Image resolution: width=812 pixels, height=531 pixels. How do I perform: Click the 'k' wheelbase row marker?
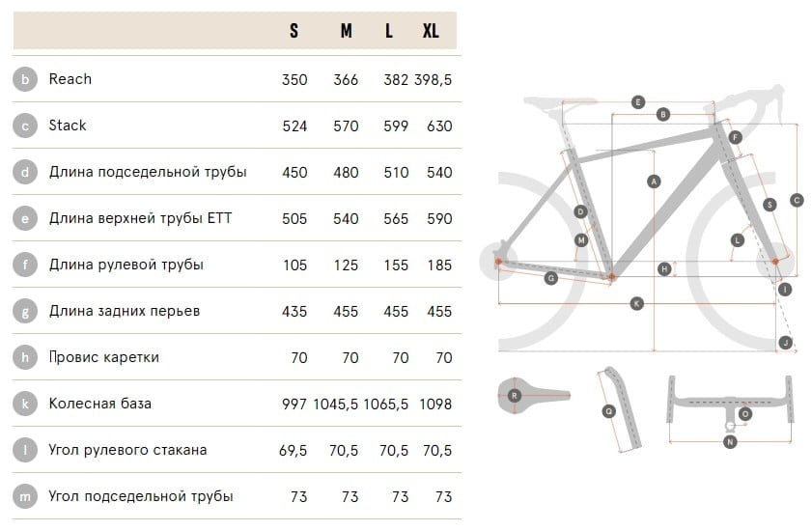(x=25, y=405)
